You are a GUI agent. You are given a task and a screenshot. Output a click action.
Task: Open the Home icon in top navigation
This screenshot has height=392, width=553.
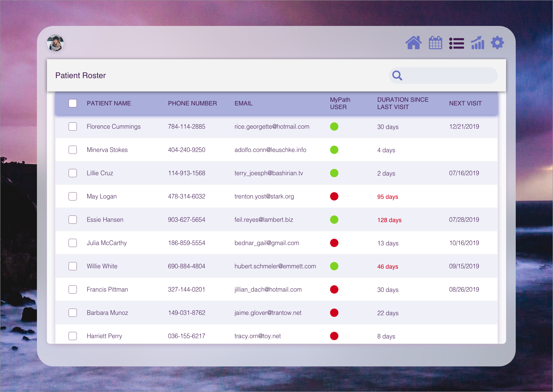[414, 43]
